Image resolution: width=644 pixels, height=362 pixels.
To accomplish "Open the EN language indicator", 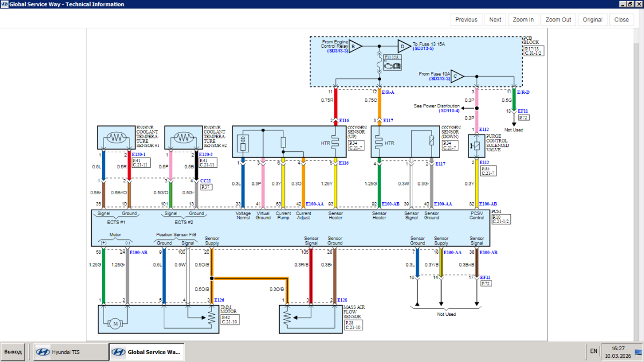I will tap(594, 351).
